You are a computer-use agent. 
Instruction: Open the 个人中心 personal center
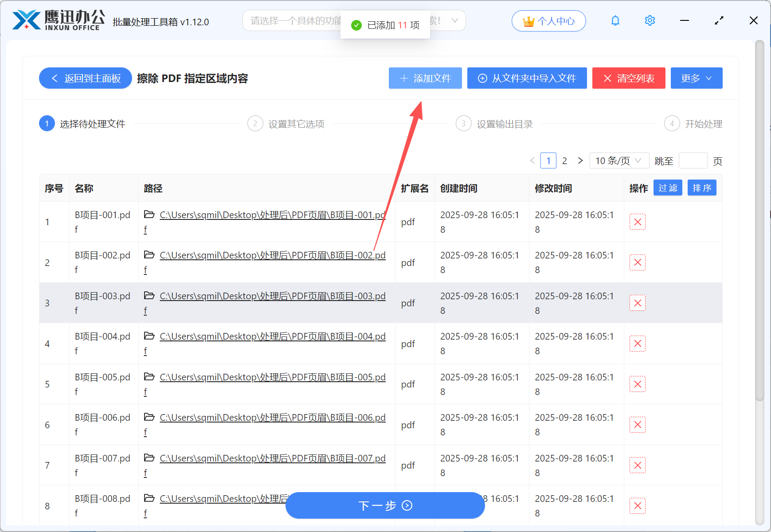point(549,21)
